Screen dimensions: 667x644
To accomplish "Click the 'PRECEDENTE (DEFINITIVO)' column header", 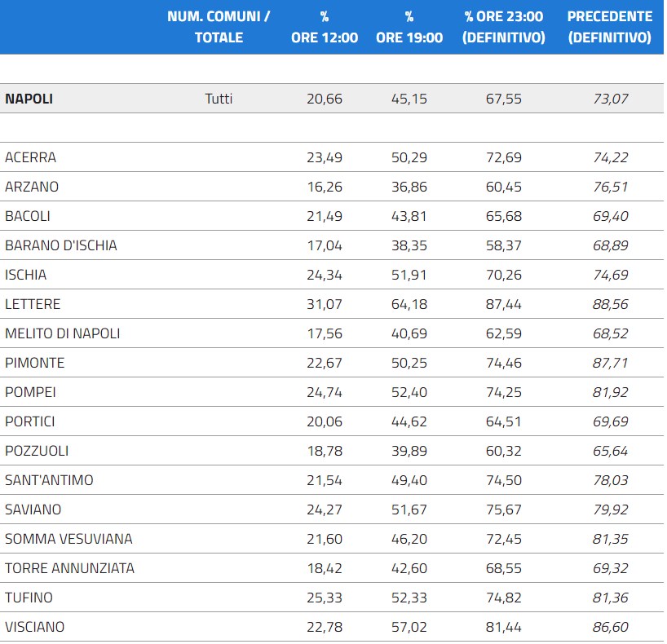I will tap(609, 27).
